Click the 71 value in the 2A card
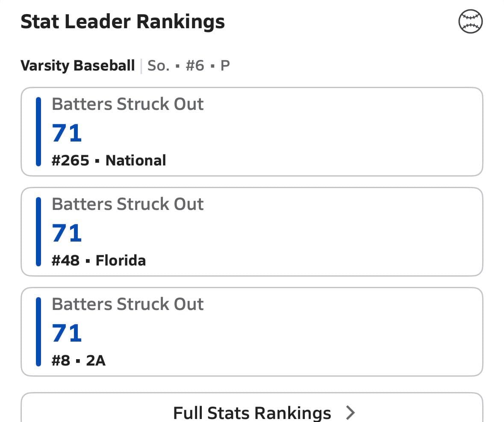The width and height of the screenshot is (504, 422). coord(67,333)
